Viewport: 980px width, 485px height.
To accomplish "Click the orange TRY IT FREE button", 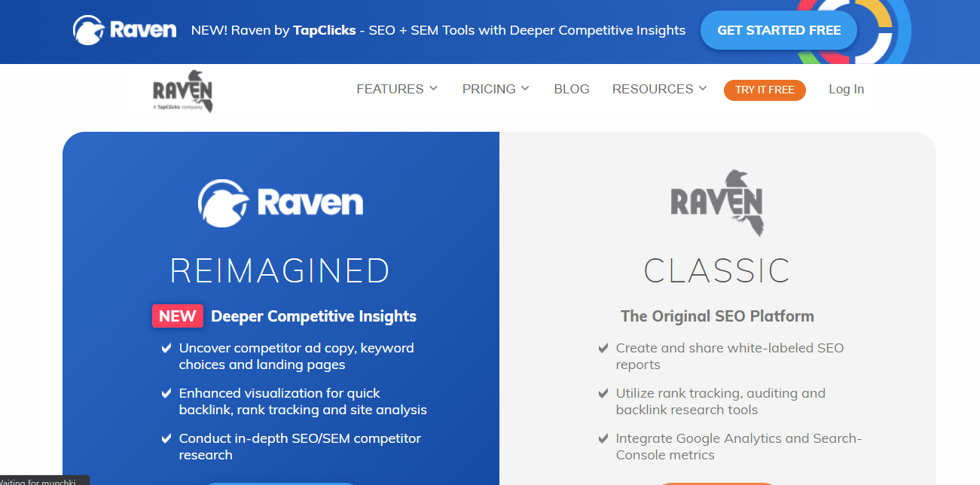I will point(765,90).
